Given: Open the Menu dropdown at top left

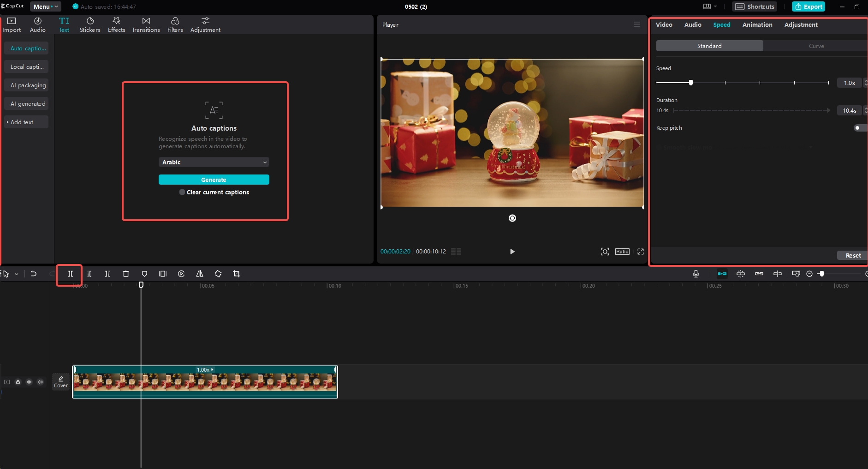Looking at the screenshot, I should (45, 6).
